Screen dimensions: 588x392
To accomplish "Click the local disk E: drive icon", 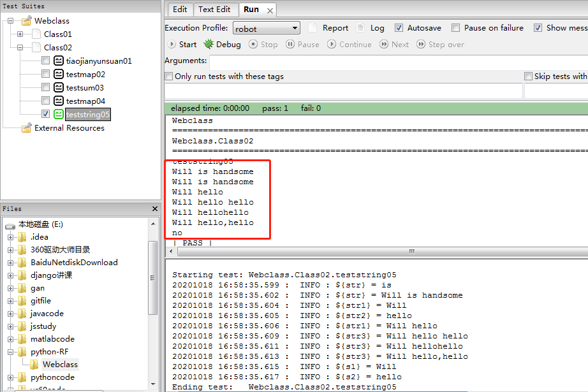I will (x=10, y=225).
